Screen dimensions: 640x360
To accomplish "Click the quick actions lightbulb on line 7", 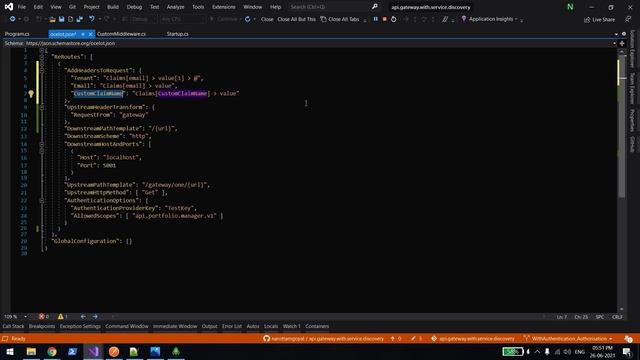I will pos(31,94).
